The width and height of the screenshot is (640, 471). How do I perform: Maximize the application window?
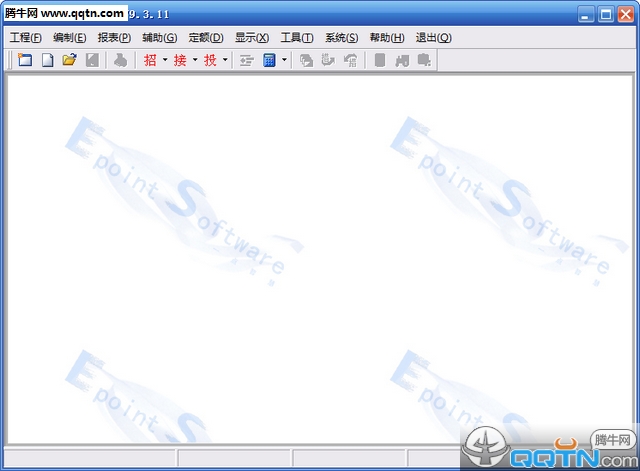(606, 15)
